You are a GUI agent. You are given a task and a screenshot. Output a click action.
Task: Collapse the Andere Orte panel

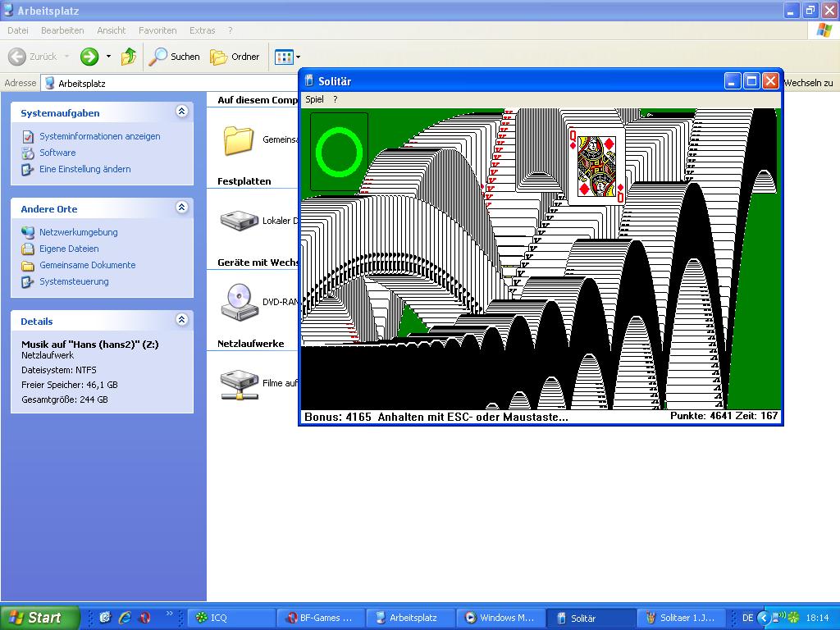point(181,208)
